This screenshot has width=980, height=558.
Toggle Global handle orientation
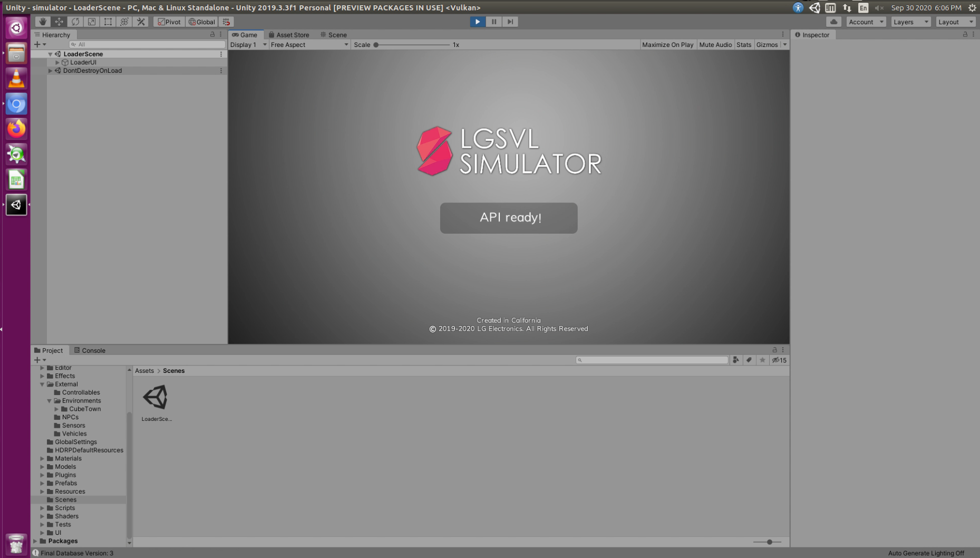tap(201, 22)
